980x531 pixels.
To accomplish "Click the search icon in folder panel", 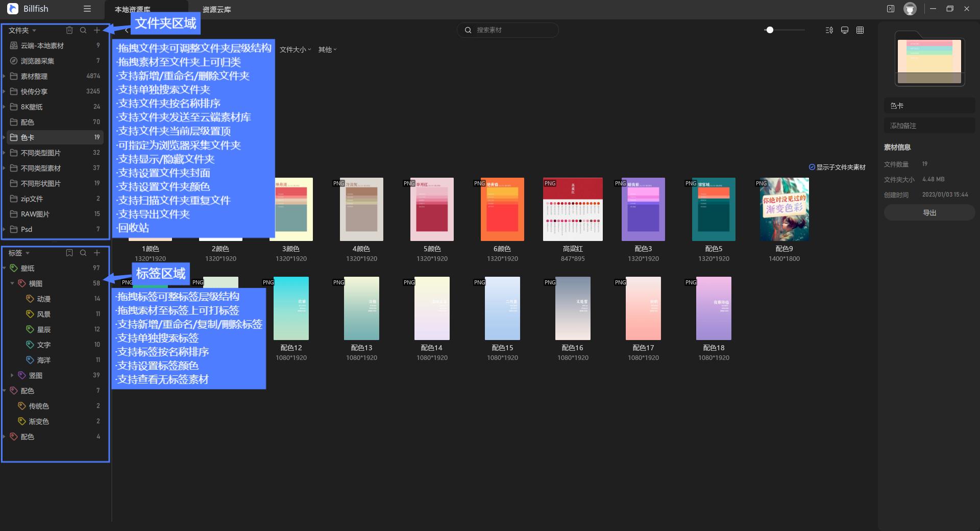I will coord(83,30).
